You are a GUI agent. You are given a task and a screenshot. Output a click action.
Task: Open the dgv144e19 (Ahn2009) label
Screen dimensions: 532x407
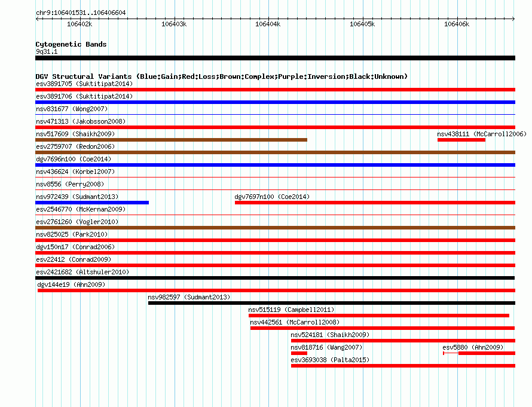(71, 284)
